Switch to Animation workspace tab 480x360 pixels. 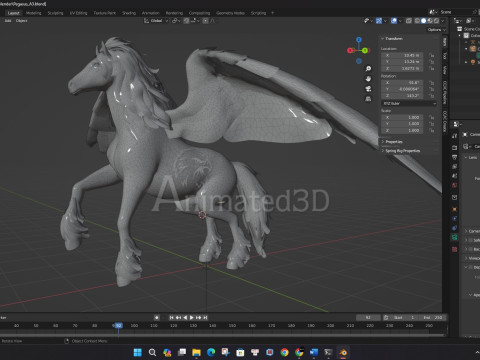(151, 13)
